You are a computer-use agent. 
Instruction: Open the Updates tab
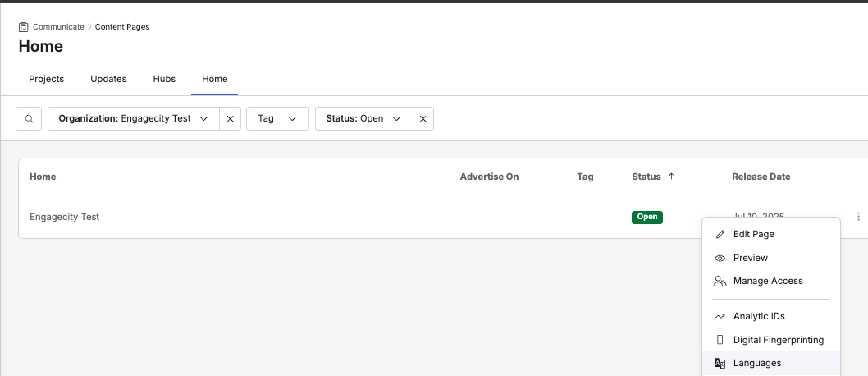108,79
